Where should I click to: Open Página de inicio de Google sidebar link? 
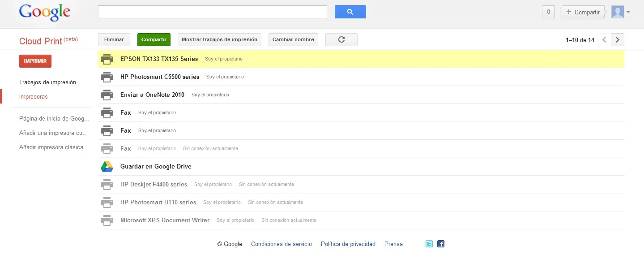point(55,119)
